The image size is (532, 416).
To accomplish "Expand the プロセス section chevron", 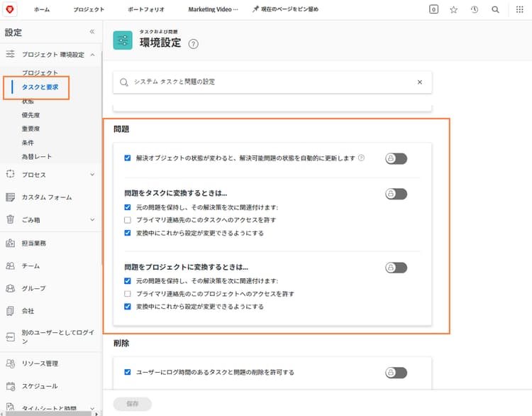I will coord(92,175).
